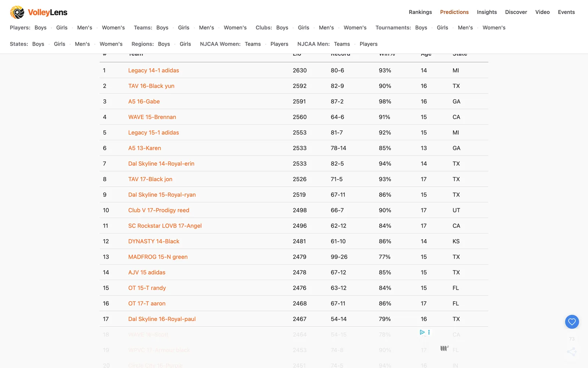Image resolution: width=588 pixels, height=368 pixels.
Task: Open the Insights menu item
Action: coord(487,12)
